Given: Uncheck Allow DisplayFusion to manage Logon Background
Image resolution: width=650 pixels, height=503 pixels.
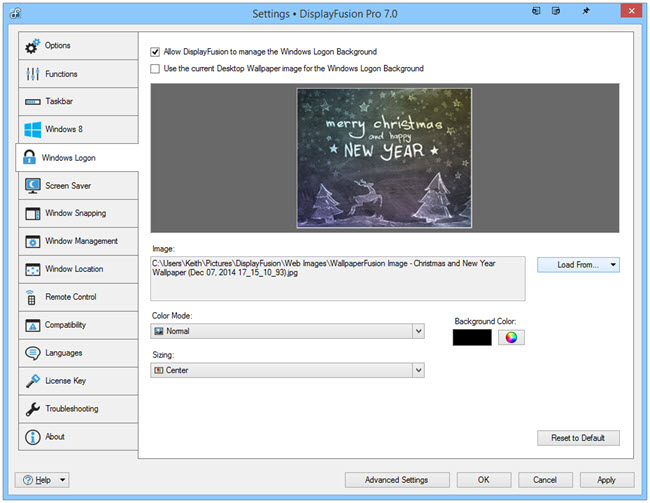Looking at the screenshot, I should coord(155,52).
